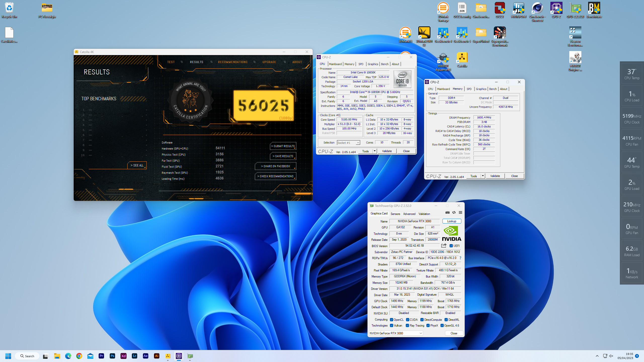Launch the Geekbench 4 desktop shortcut
The height and width of the screenshot is (362, 644).
point(443,35)
